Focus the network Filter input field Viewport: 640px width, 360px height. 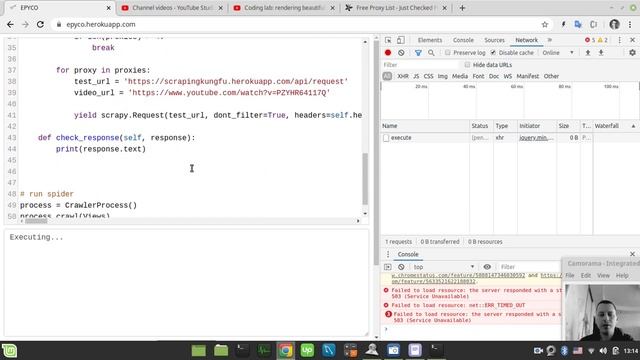click(x=420, y=64)
